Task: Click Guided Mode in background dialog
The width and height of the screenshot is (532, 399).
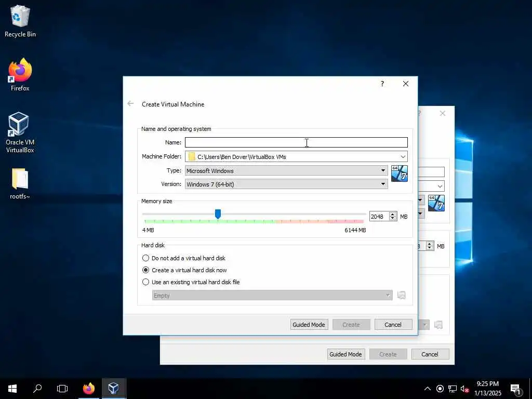Action: tap(345, 354)
